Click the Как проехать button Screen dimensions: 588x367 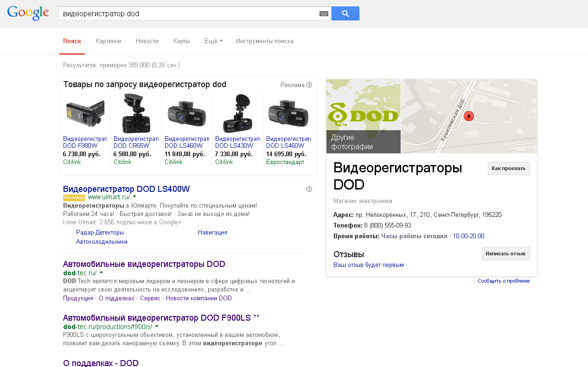(509, 169)
